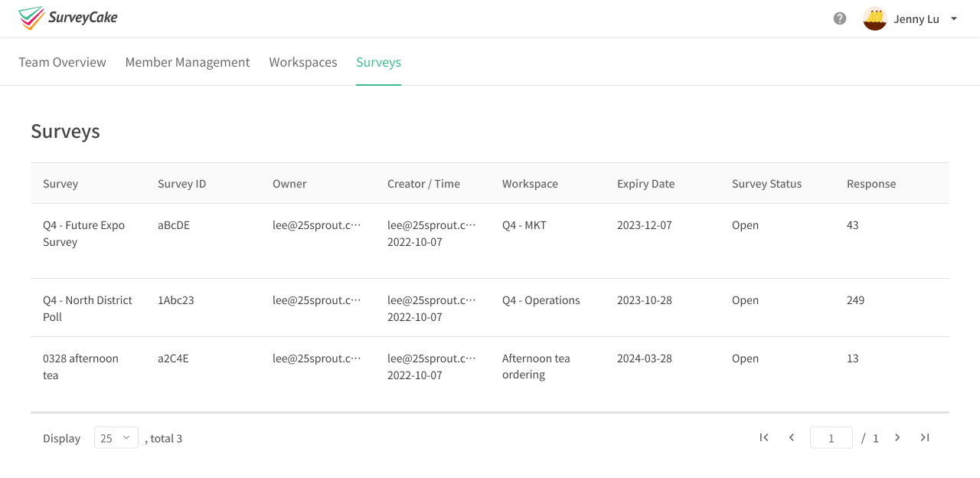Click inside the page number input box
Screen dimensions: 980x478
[831, 437]
